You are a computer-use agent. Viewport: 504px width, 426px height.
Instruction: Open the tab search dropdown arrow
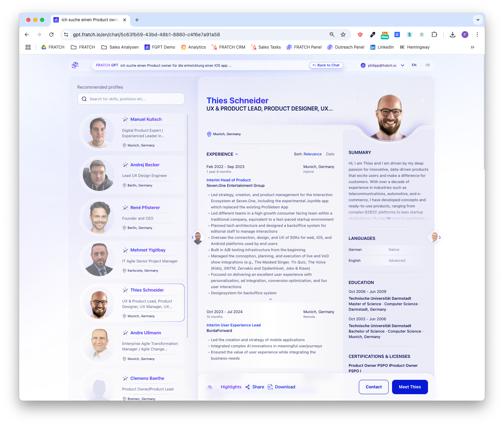coord(478,20)
